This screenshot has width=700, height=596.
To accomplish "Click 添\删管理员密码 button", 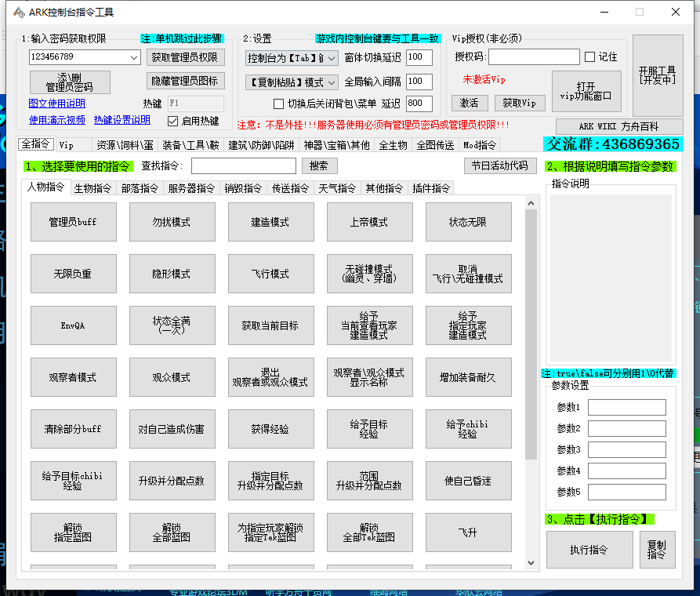I will click(70, 82).
